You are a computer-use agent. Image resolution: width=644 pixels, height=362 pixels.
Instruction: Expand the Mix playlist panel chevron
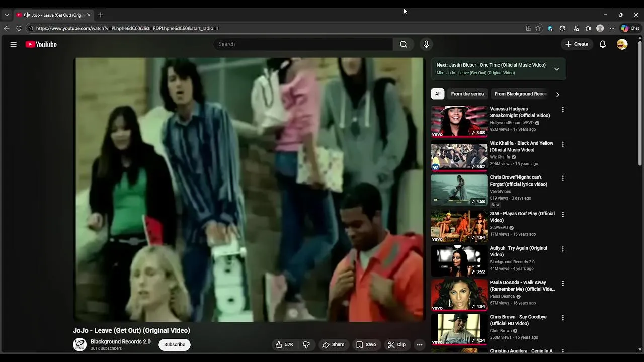pyautogui.click(x=556, y=69)
